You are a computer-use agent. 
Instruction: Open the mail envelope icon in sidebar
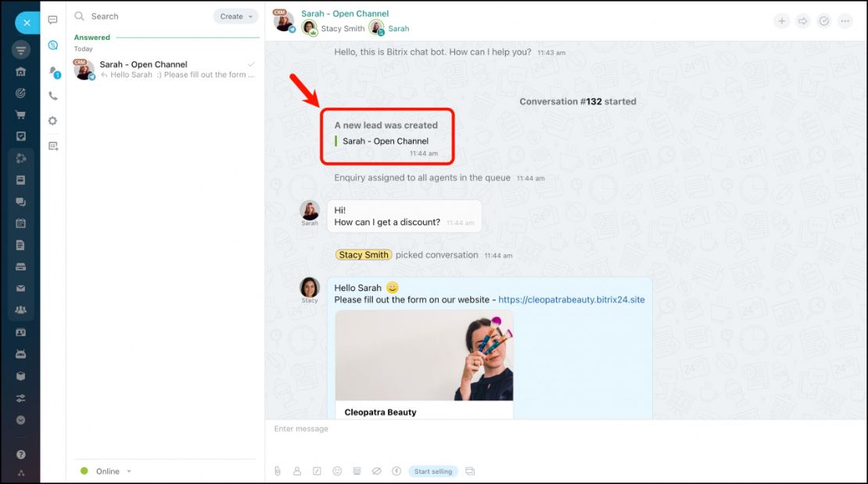(20, 289)
